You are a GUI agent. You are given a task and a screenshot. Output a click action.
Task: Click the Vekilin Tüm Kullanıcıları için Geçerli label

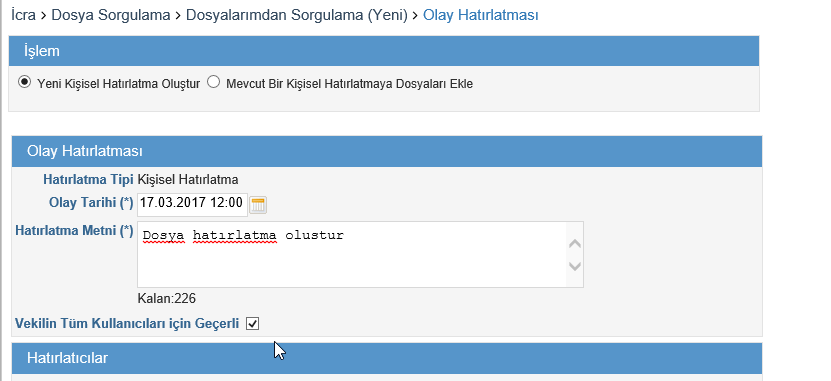127,323
